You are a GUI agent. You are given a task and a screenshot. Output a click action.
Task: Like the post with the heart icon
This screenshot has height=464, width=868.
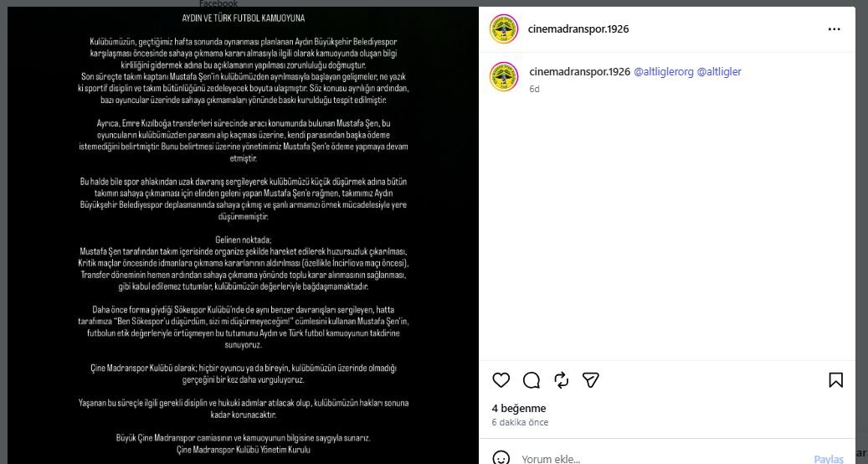pos(501,380)
